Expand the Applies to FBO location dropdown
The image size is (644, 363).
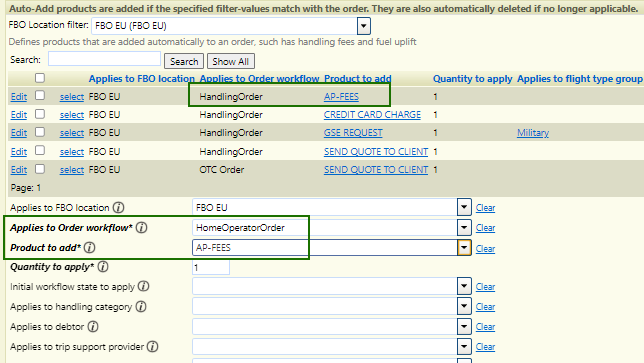coord(464,207)
